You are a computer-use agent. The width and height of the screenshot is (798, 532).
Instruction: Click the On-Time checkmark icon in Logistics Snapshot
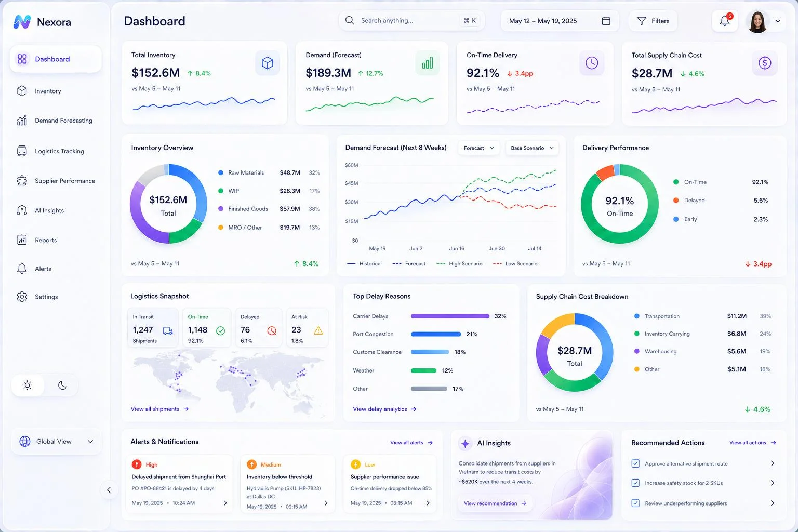point(220,330)
